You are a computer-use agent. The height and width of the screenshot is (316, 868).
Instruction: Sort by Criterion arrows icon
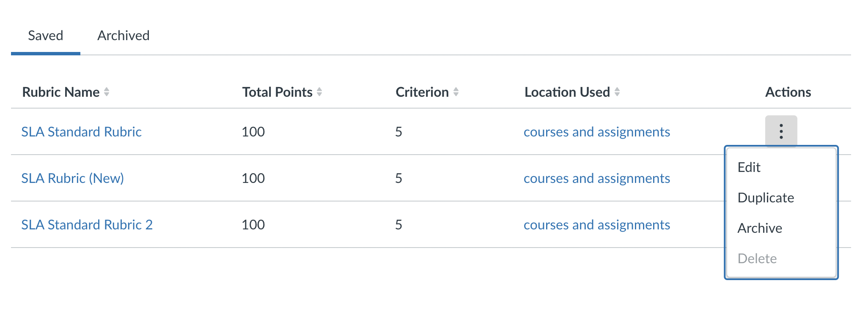(x=456, y=92)
